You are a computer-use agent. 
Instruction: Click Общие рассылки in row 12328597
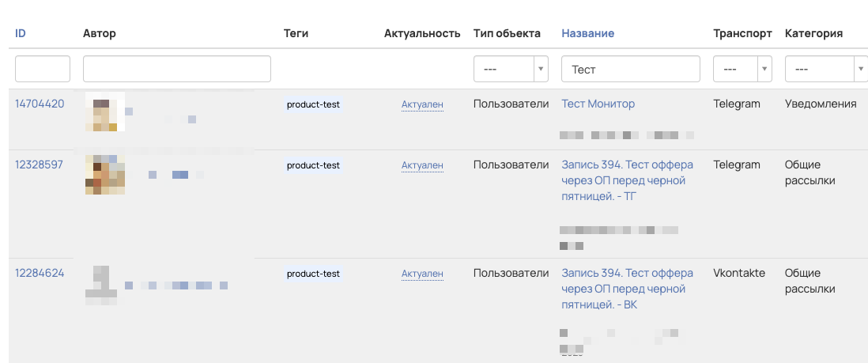[x=810, y=172]
